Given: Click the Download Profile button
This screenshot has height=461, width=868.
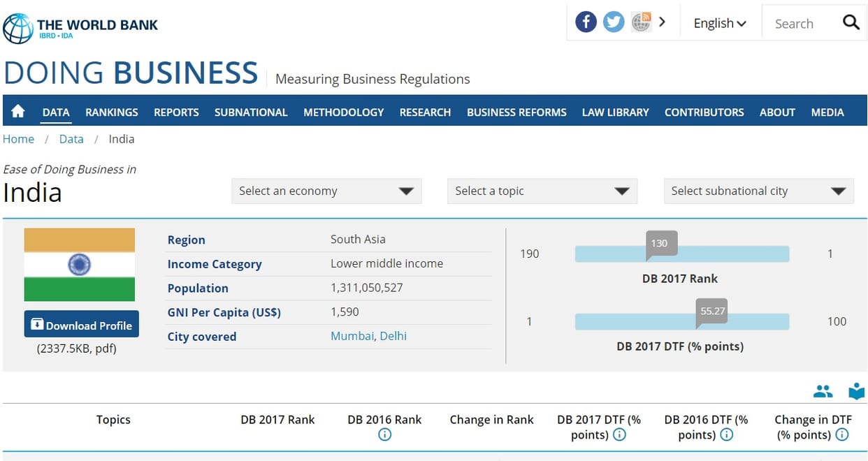Looking at the screenshot, I should pyautogui.click(x=82, y=324).
